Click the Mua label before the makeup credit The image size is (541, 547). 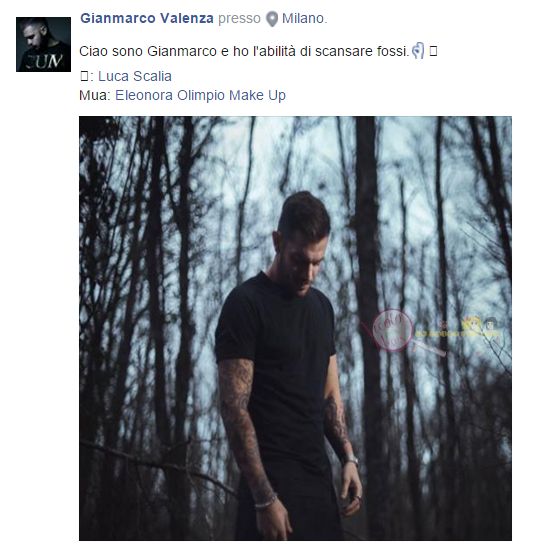click(x=95, y=95)
